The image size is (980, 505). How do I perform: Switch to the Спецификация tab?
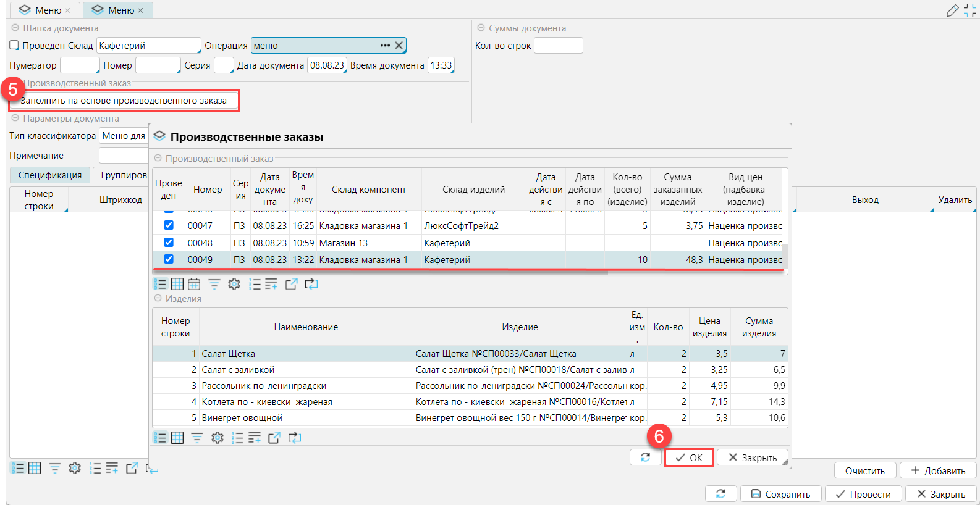pos(50,175)
